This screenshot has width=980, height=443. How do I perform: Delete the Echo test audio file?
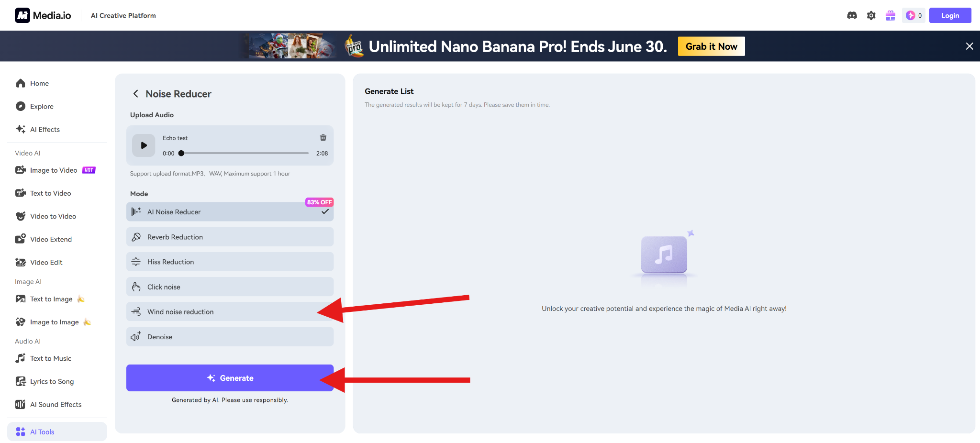coord(323,138)
